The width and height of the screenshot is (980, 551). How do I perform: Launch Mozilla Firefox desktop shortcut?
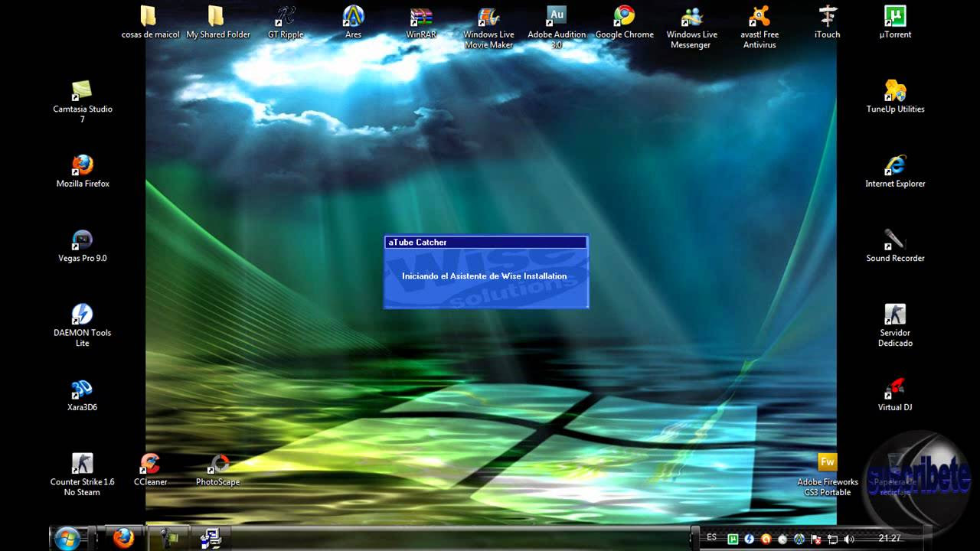[x=83, y=171]
